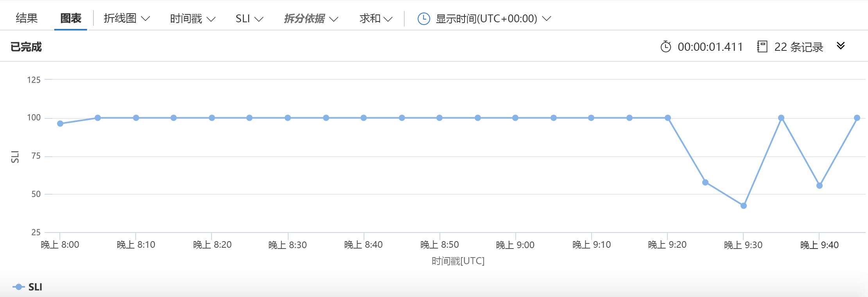The height and width of the screenshot is (297, 868).
Task: Click the 已完成 status label
Action: pyautogui.click(x=26, y=47)
